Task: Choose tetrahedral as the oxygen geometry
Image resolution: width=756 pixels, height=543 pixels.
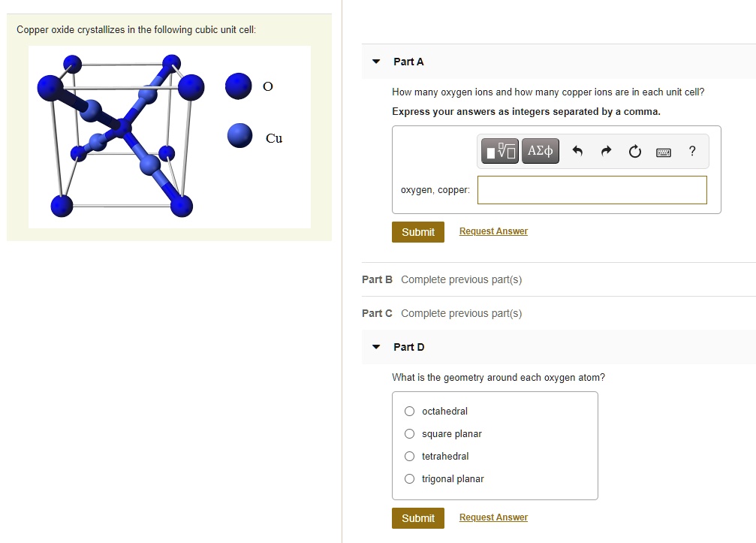Action: [x=409, y=456]
